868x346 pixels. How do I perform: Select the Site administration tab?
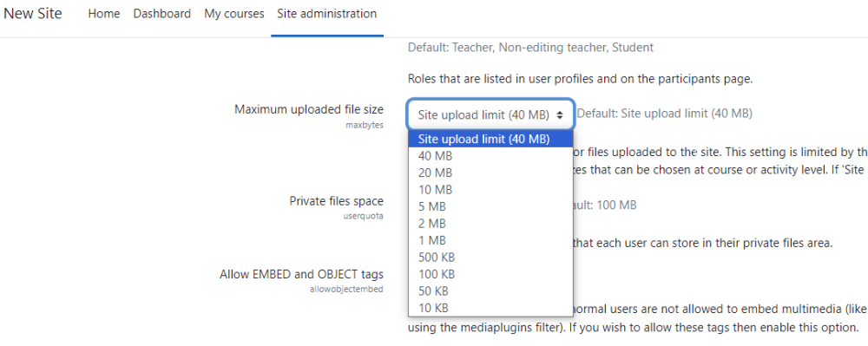tap(327, 14)
